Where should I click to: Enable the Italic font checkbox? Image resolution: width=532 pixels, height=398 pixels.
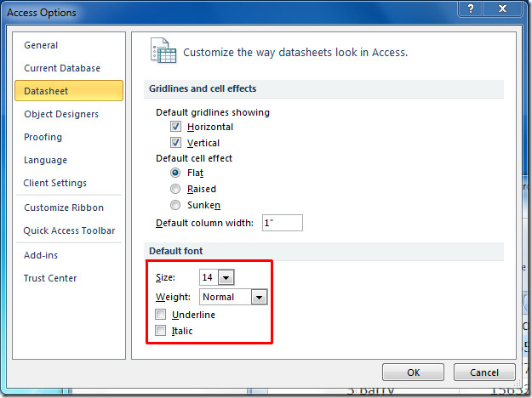[x=161, y=330]
